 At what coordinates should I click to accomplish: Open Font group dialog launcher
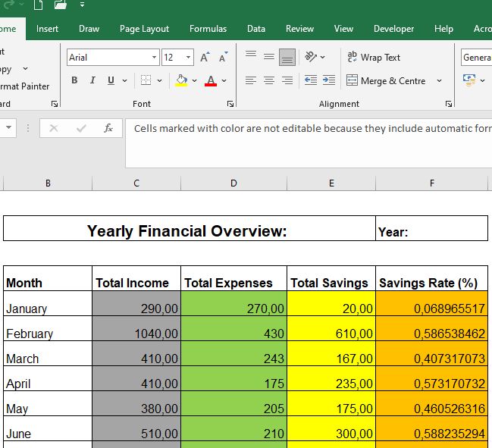point(230,104)
